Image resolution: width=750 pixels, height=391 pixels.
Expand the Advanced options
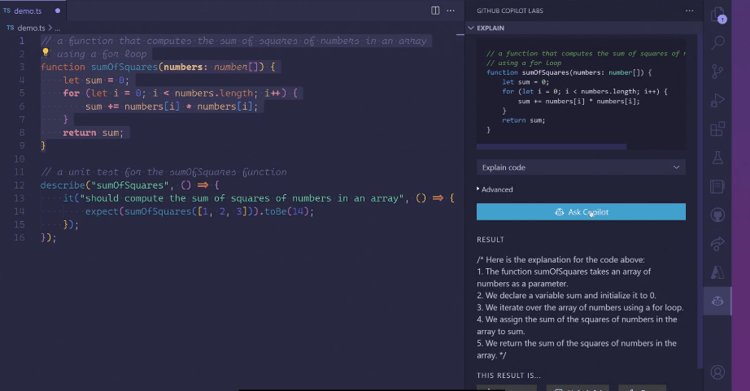coord(495,190)
